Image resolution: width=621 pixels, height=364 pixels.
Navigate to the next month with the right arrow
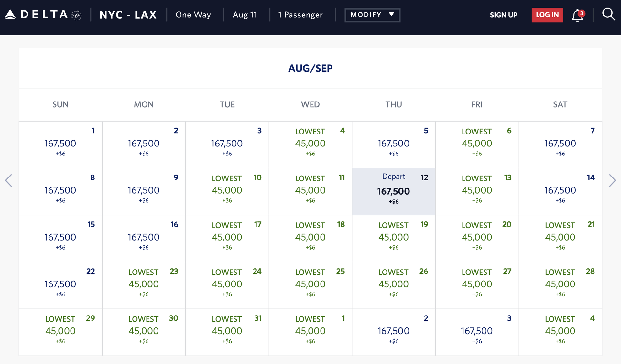[612, 180]
